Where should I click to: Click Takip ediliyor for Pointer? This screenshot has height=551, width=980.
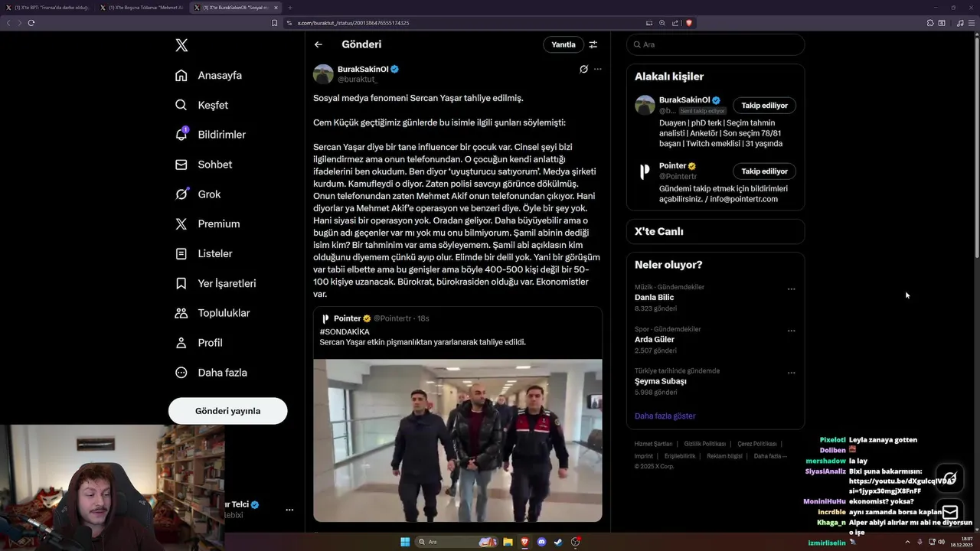coord(764,171)
